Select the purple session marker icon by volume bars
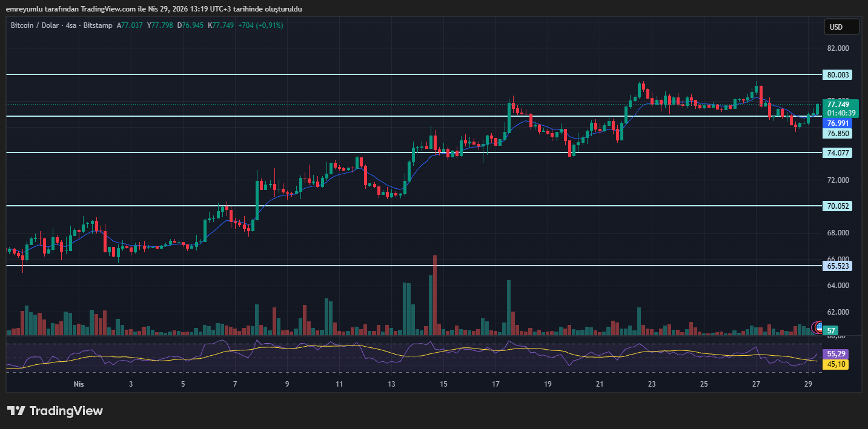This screenshot has width=868, height=429. [x=813, y=328]
